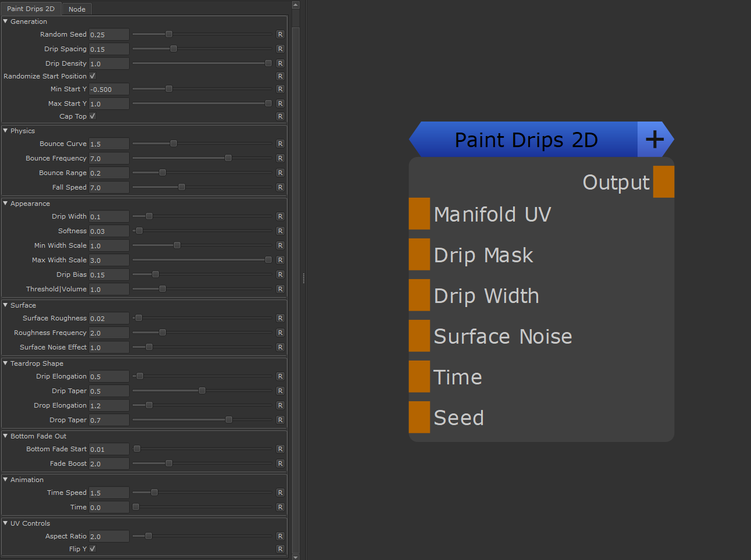Click the plus icon on Paint Drips 2D node
Viewport: 751px width, 560px height.
point(654,140)
